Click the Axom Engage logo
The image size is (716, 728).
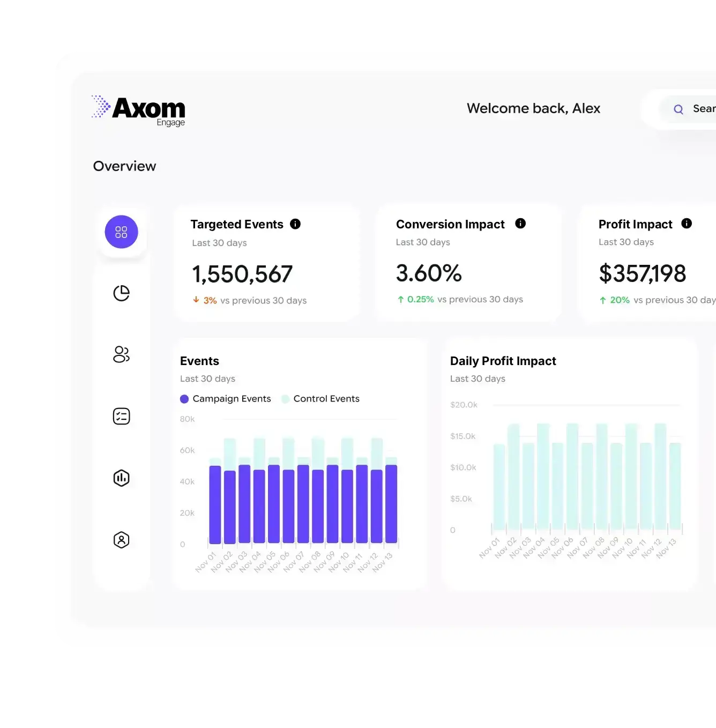click(138, 111)
